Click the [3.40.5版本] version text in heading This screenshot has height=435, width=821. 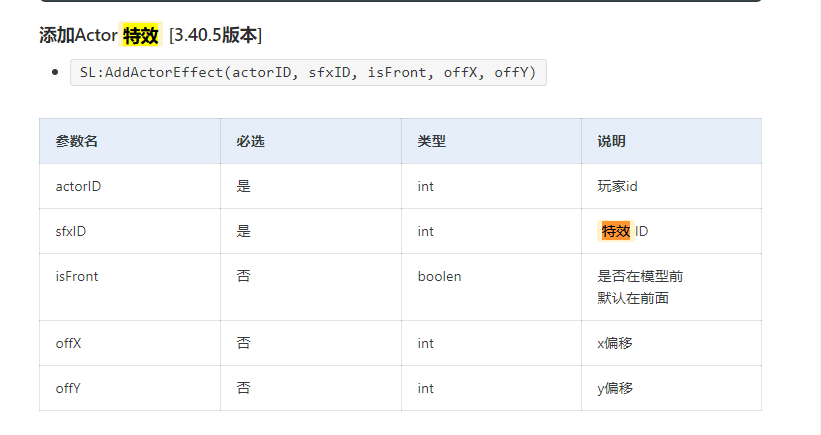click(216, 36)
